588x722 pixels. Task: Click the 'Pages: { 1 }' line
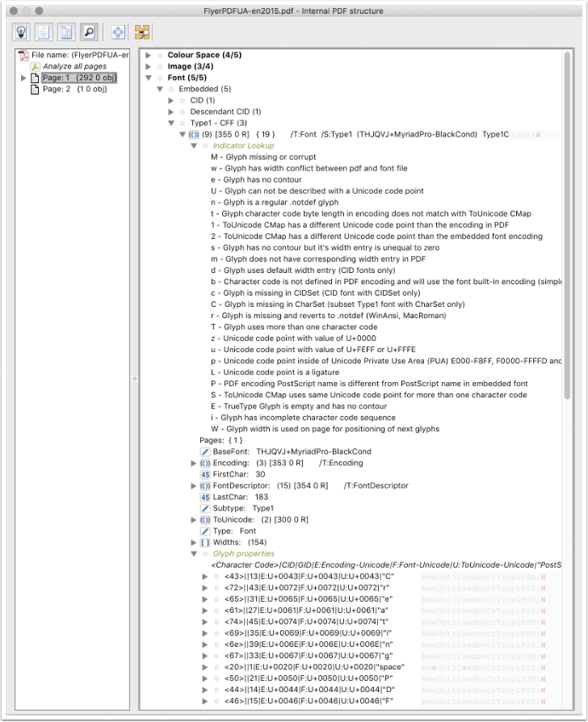click(x=221, y=441)
